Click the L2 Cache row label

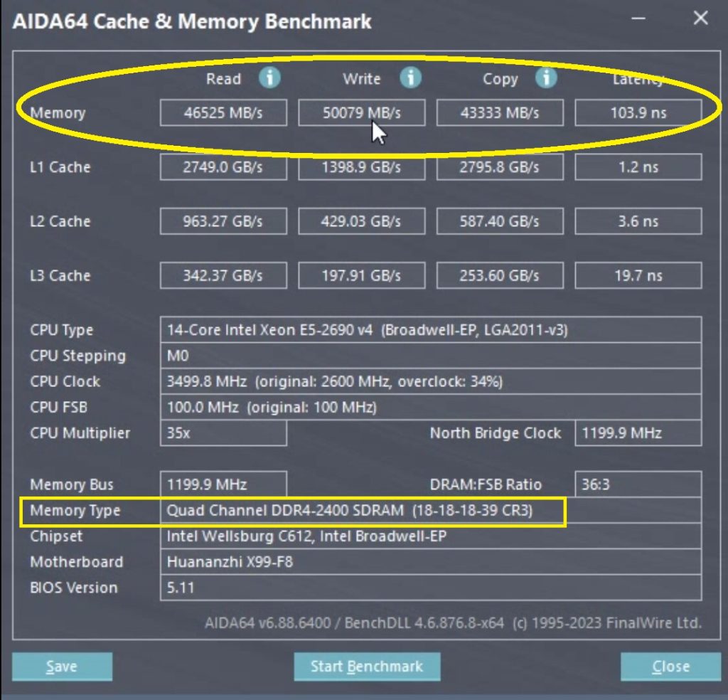point(60,221)
